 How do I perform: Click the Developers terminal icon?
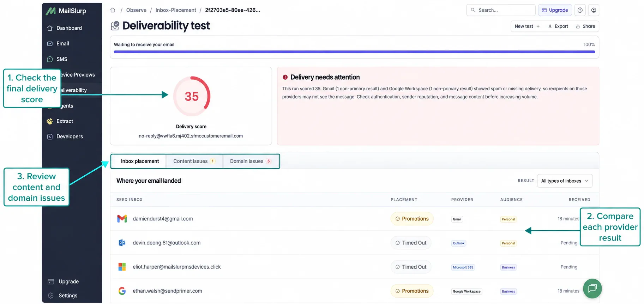click(50, 137)
